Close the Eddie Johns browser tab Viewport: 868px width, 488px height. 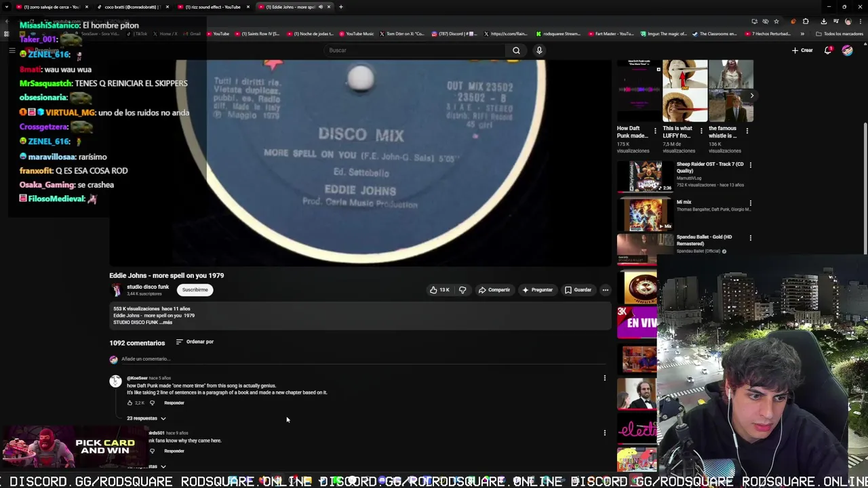pos(329,7)
